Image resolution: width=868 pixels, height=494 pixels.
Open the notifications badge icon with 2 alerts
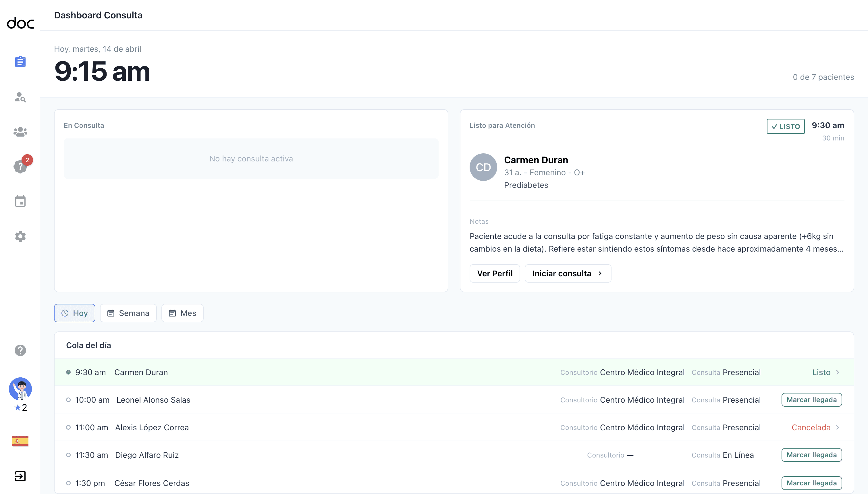(x=21, y=166)
